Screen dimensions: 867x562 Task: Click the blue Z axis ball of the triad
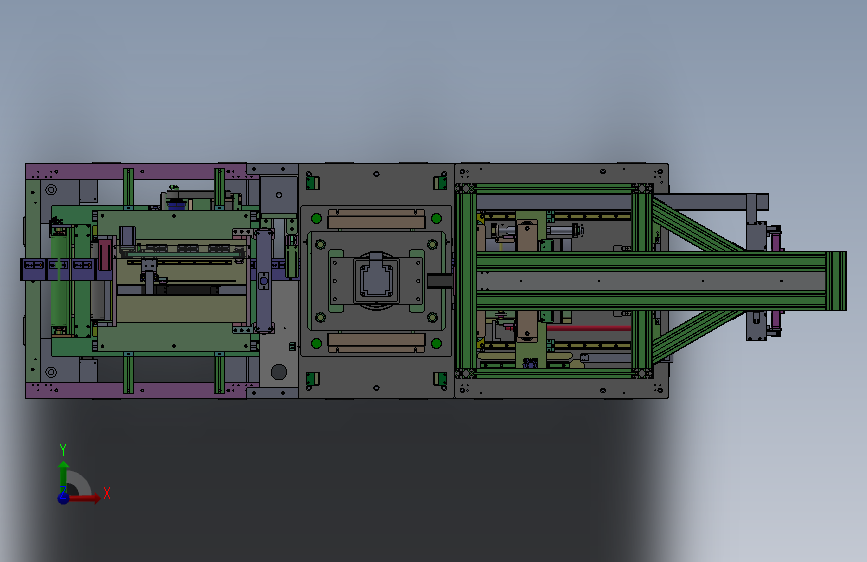click(63, 498)
